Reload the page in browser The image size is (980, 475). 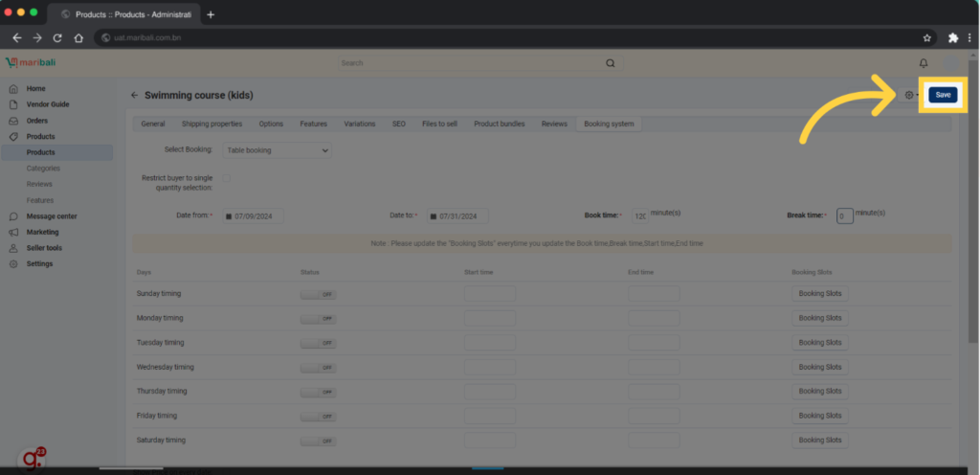click(x=57, y=38)
